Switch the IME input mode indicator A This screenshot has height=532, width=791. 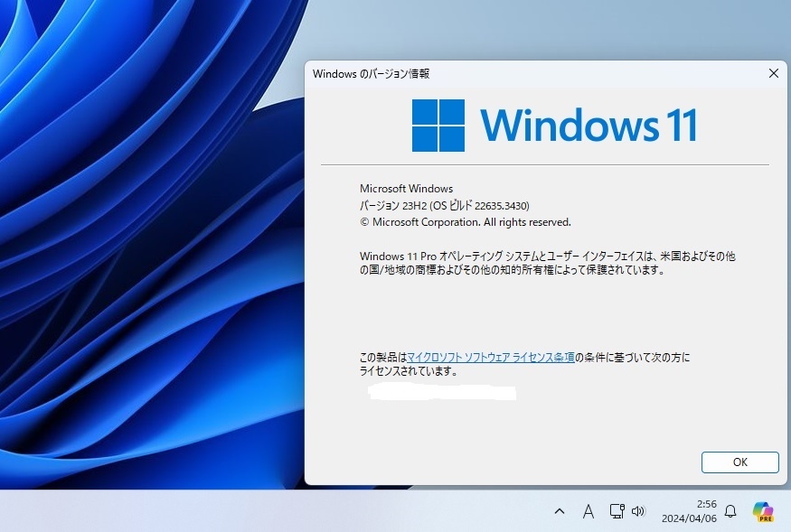click(589, 511)
